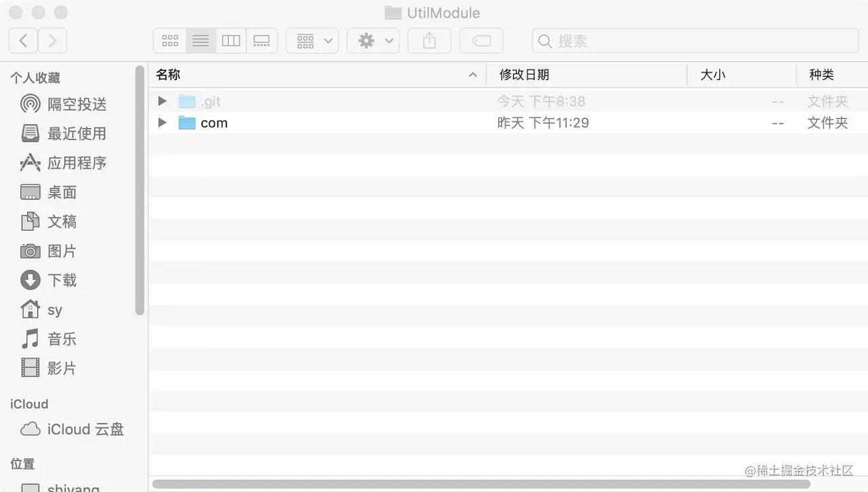Click the com folder name
This screenshot has height=492, width=868.
(214, 123)
